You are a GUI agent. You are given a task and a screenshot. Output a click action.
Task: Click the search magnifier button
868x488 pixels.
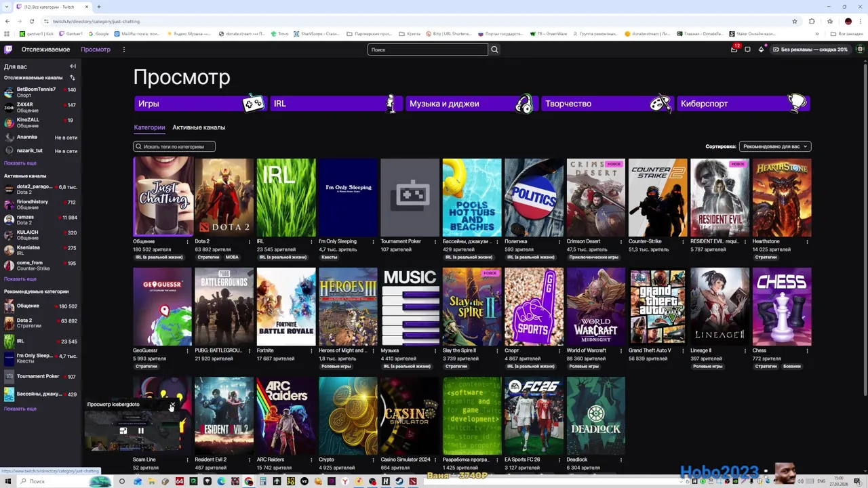pos(494,49)
